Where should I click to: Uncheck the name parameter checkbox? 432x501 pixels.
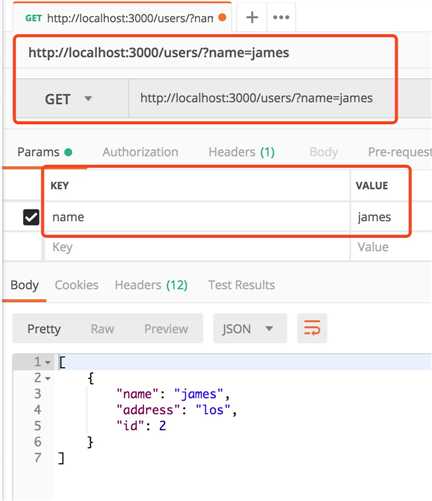click(31, 217)
